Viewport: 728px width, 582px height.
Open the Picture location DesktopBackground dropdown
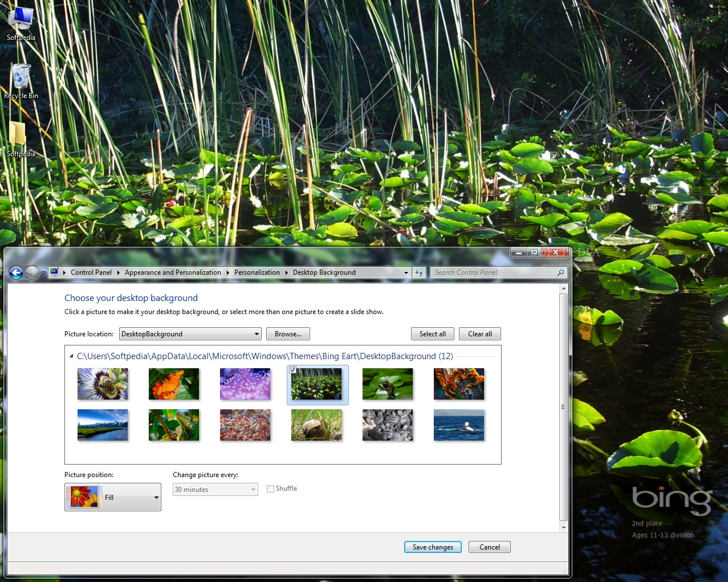pyautogui.click(x=190, y=334)
